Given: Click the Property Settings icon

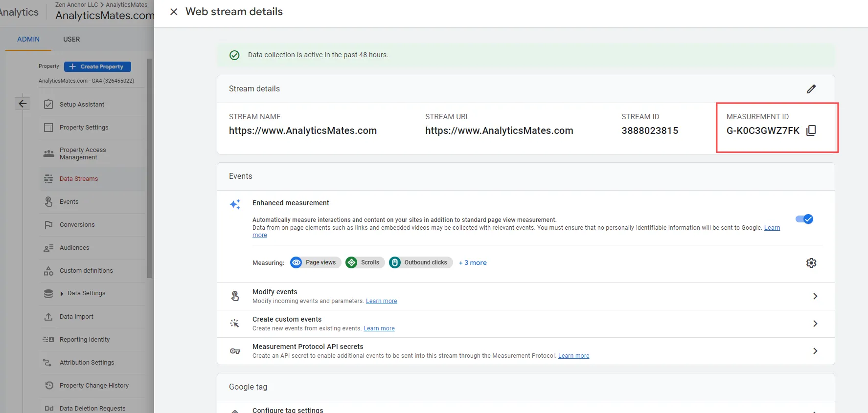Looking at the screenshot, I should coord(48,128).
